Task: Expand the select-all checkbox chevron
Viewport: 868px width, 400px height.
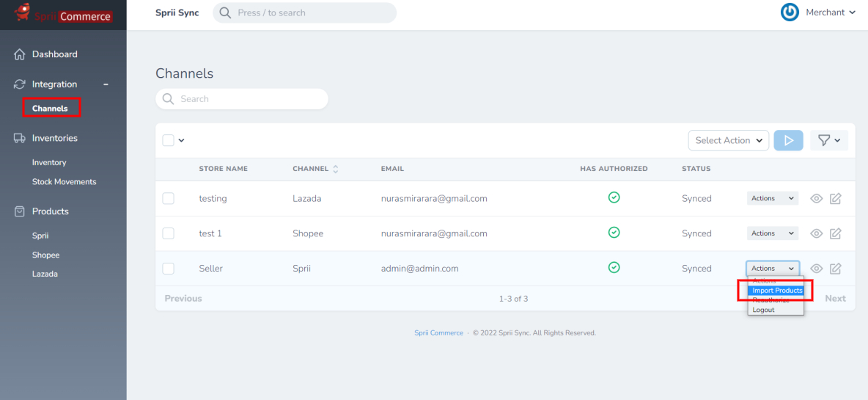Action: tap(181, 141)
